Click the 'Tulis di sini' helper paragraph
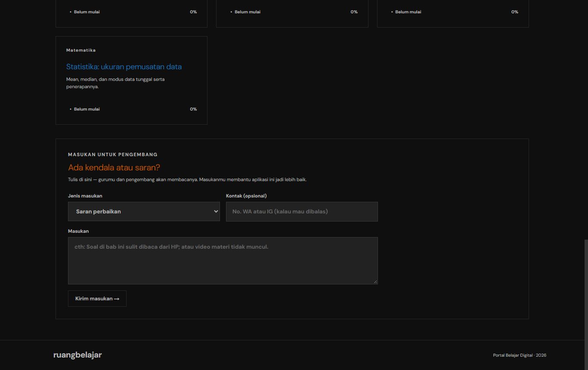This screenshot has height=370, width=588. point(187,179)
